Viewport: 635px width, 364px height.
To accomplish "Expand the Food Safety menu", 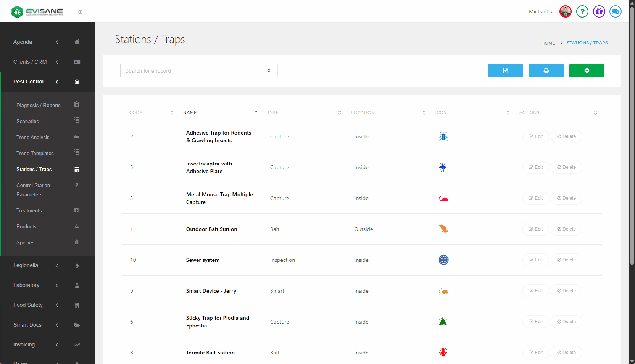I will tap(48, 305).
